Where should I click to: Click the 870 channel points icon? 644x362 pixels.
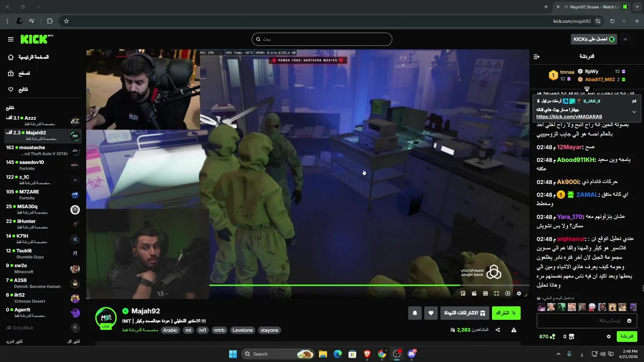[x=552, y=336]
